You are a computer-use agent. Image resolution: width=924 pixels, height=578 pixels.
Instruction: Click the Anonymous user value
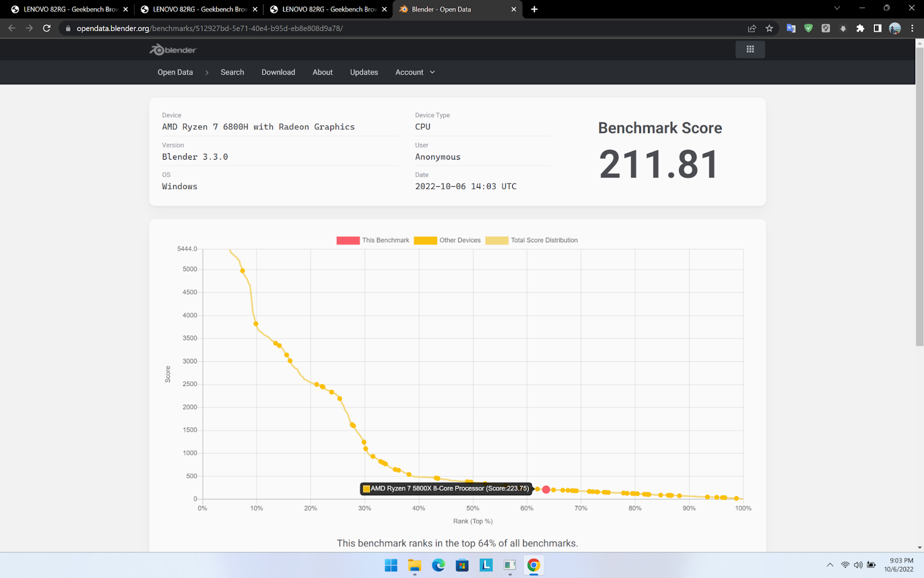click(x=438, y=157)
